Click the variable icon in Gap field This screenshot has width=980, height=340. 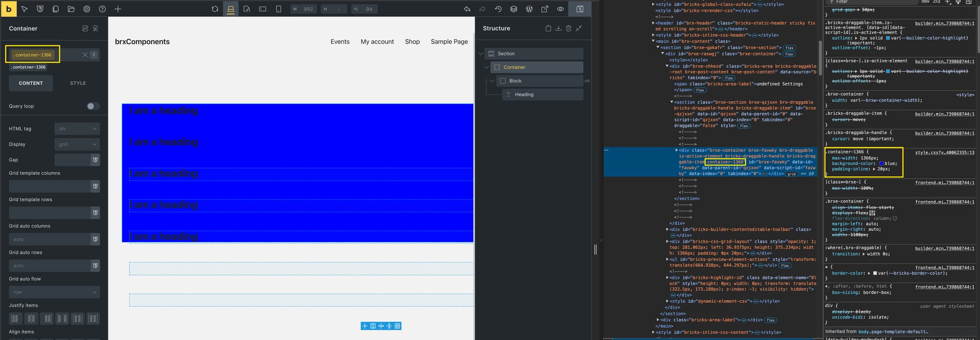pos(95,160)
